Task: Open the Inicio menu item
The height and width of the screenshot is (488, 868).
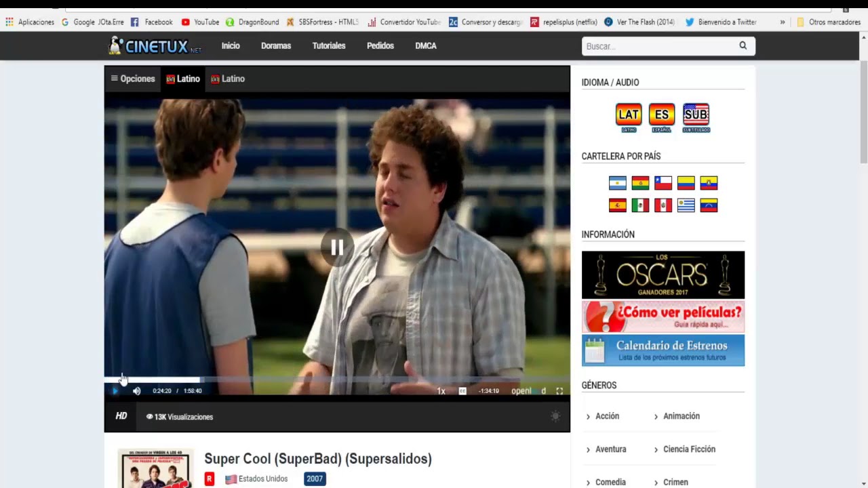Action: (231, 46)
